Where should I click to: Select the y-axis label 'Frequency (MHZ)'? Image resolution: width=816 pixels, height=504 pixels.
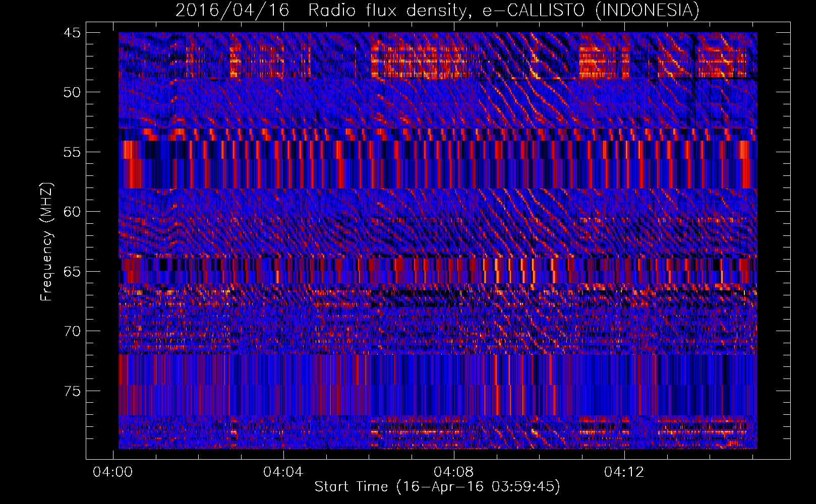[46, 242]
